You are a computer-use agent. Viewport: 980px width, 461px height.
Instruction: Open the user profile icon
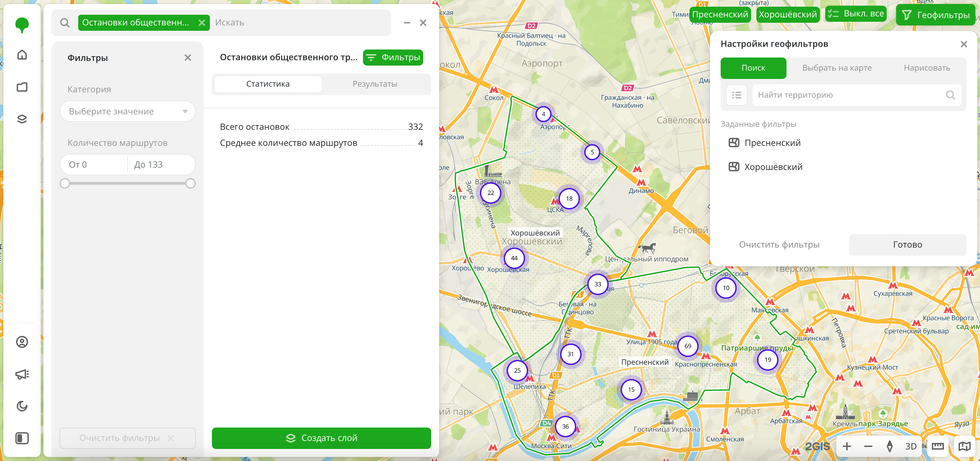coord(22,342)
